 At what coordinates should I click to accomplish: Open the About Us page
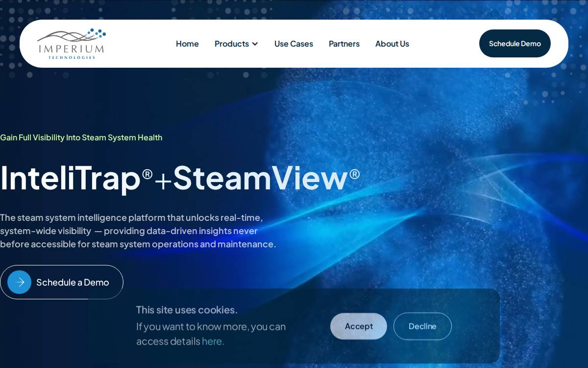[392, 44]
